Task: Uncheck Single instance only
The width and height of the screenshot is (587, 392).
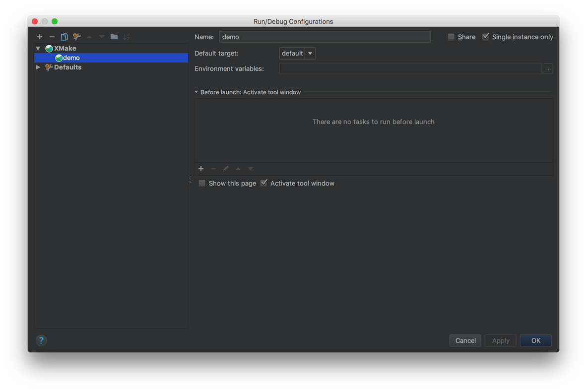Action: click(486, 37)
